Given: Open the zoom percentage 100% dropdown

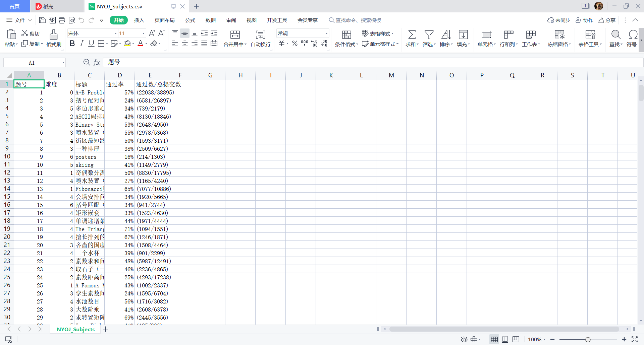Looking at the screenshot, I should coord(537,340).
